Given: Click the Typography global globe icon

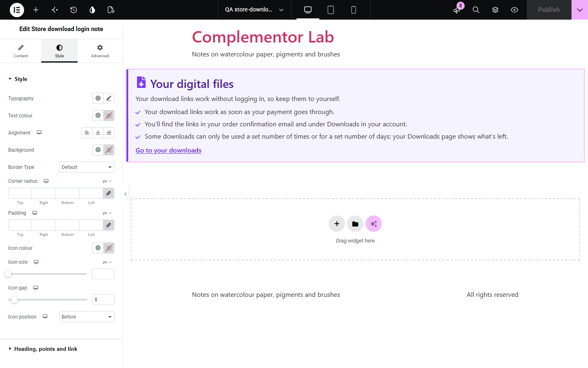Looking at the screenshot, I should tap(98, 98).
